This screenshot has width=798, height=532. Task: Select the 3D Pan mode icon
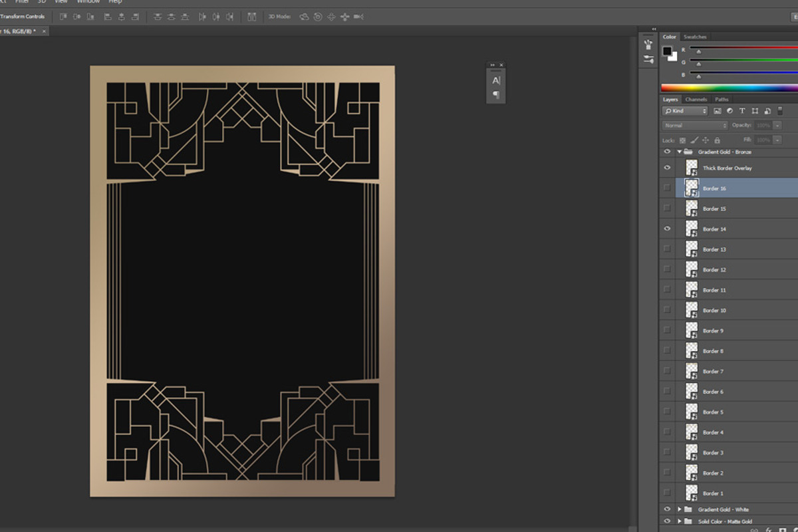(x=331, y=17)
